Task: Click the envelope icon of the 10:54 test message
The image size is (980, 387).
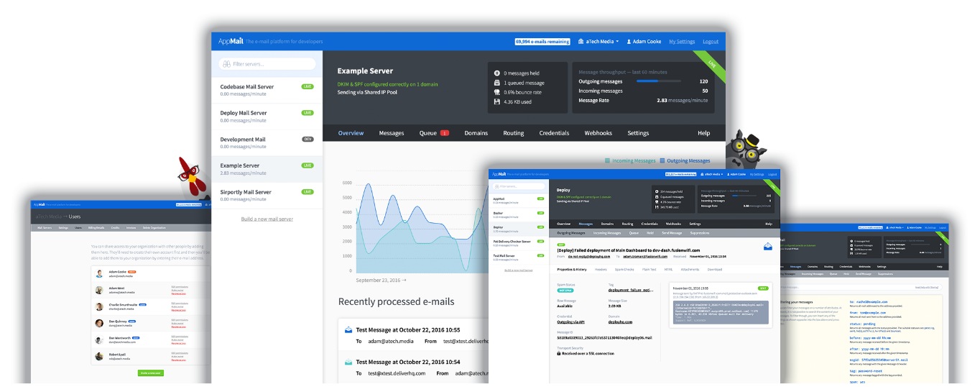Action: [348, 362]
